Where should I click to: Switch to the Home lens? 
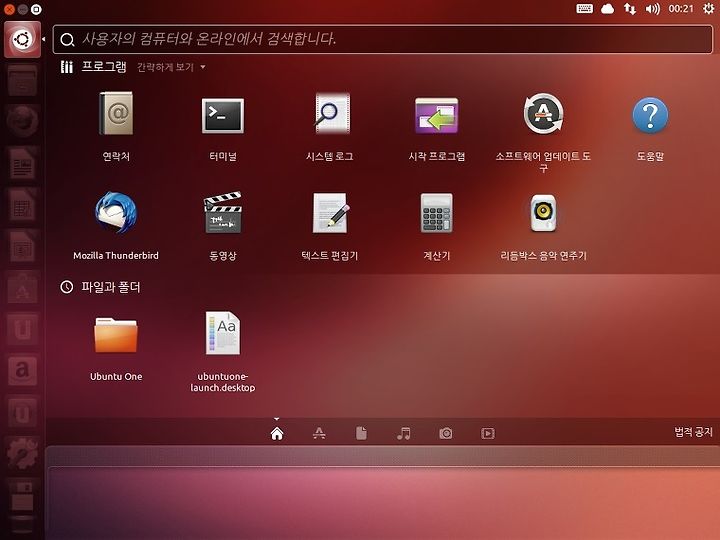(x=277, y=433)
